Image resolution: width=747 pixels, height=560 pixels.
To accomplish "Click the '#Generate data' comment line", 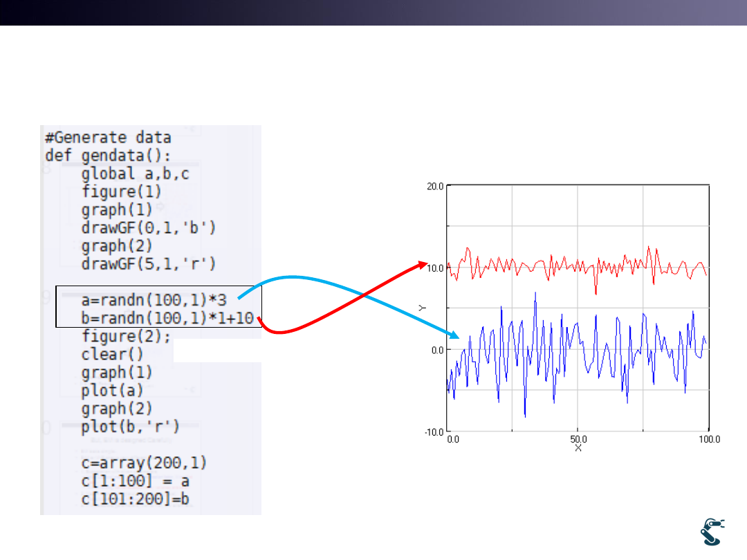I will tap(108, 137).
